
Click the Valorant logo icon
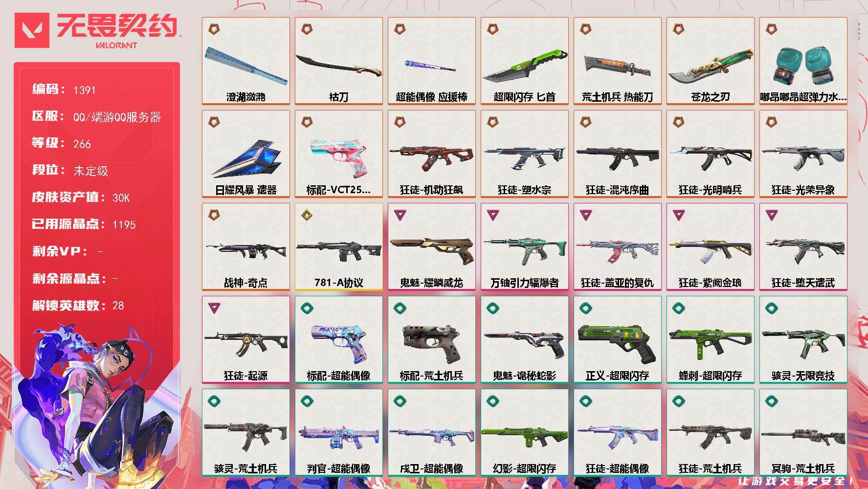coord(32,30)
